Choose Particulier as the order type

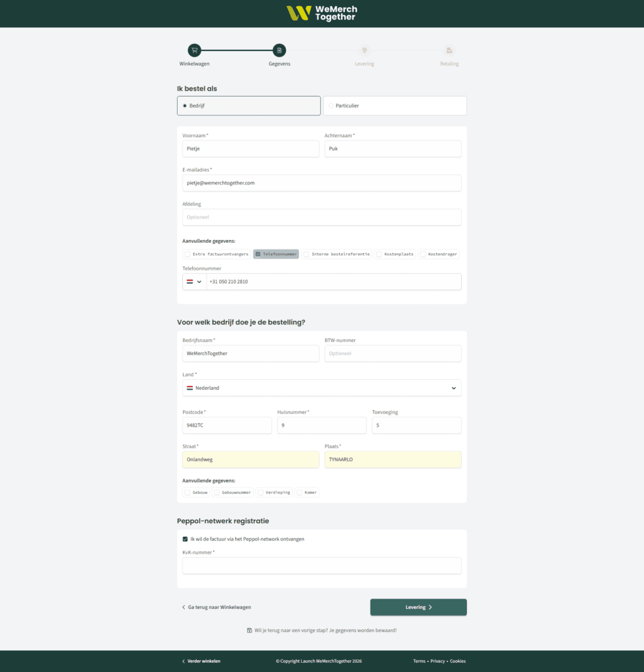click(331, 106)
